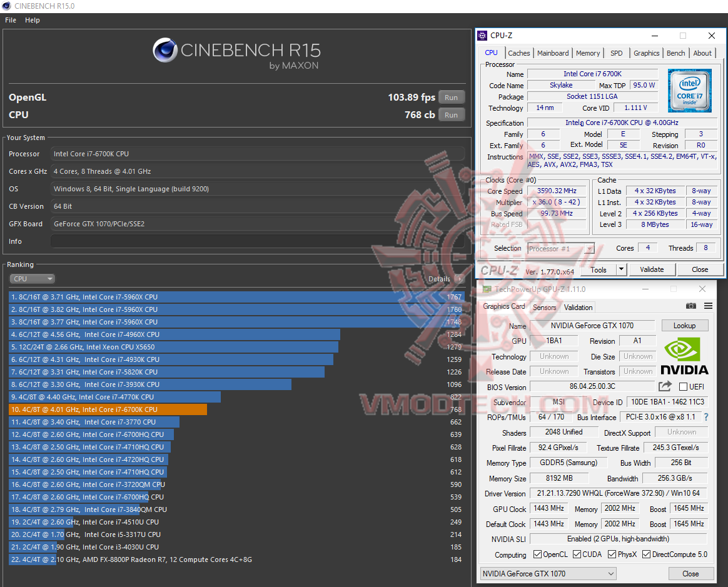Switch to the Sensors tab in GPU-Z
The image size is (728, 587).
(544, 307)
